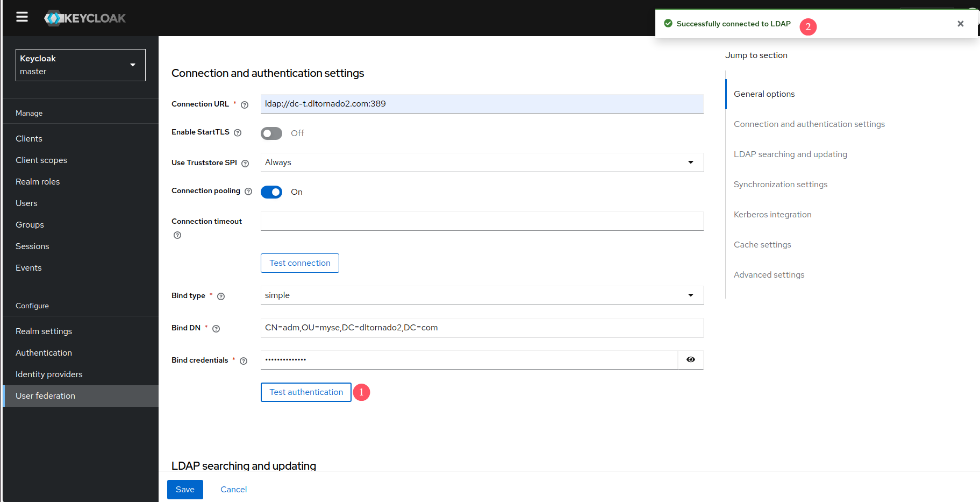
Task: Go to Realm settings in sidebar
Action: click(44, 331)
